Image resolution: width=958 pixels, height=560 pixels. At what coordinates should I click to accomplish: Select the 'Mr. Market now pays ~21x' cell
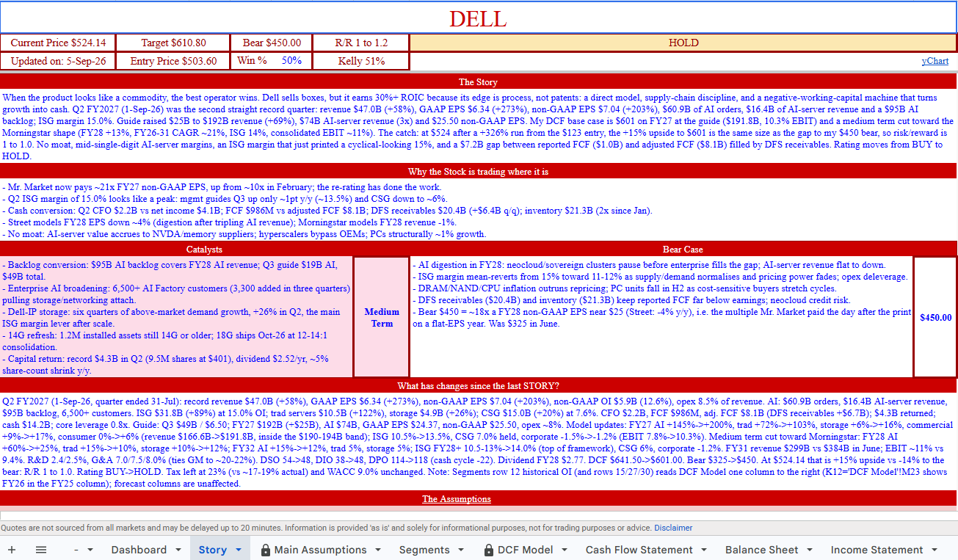click(x=479, y=210)
